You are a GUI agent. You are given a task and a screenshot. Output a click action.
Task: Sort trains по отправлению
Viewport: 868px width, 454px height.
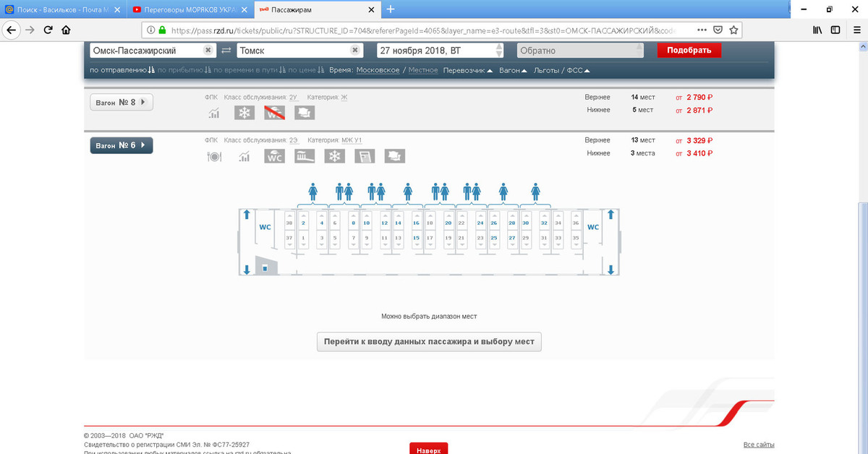(122, 70)
